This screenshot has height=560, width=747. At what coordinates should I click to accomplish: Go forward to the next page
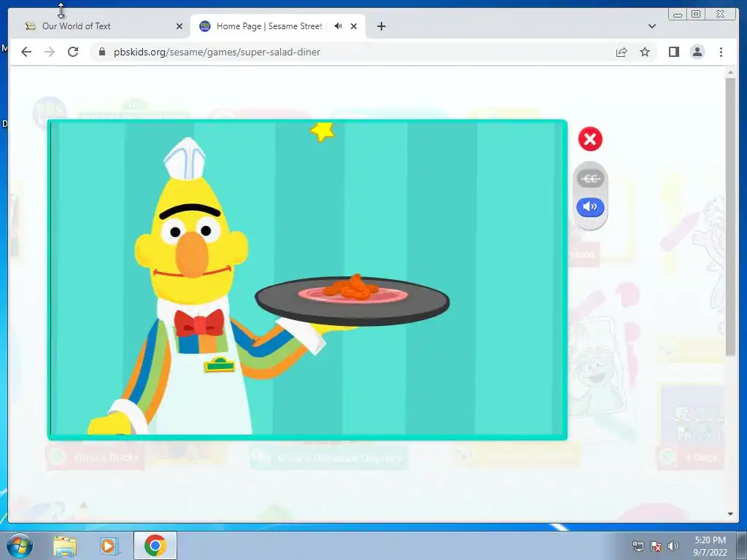pyautogui.click(x=50, y=52)
